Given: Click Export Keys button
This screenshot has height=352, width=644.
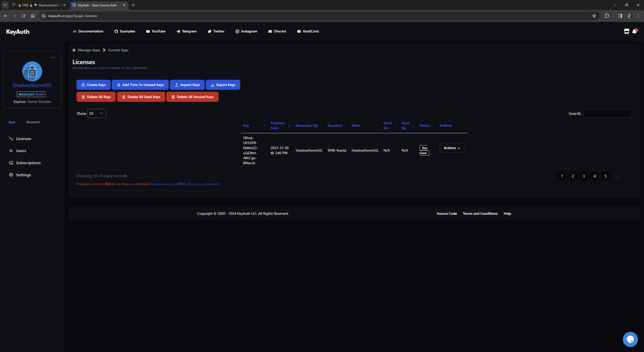Looking at the screenshot, I should [x=223, y=85].
